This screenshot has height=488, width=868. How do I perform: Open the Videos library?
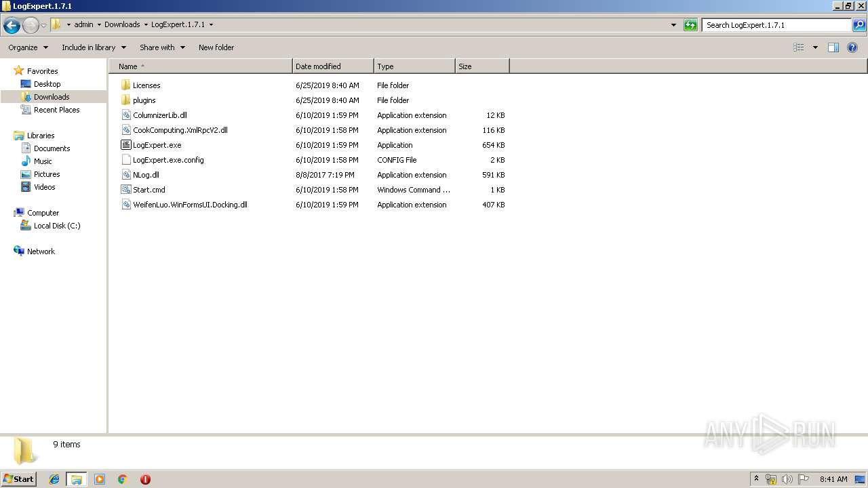click(44, 187)
